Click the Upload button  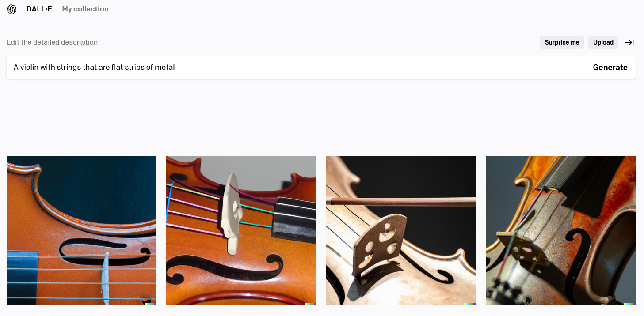603,42
